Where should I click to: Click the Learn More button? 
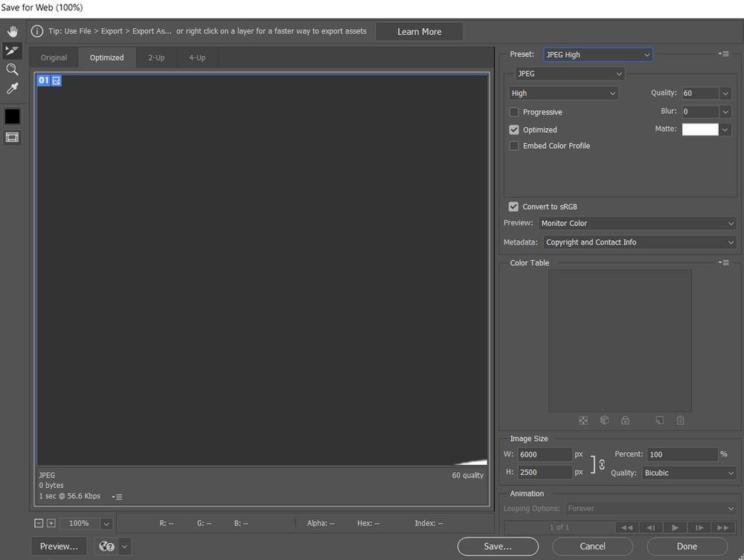click(x=419, y=31)
